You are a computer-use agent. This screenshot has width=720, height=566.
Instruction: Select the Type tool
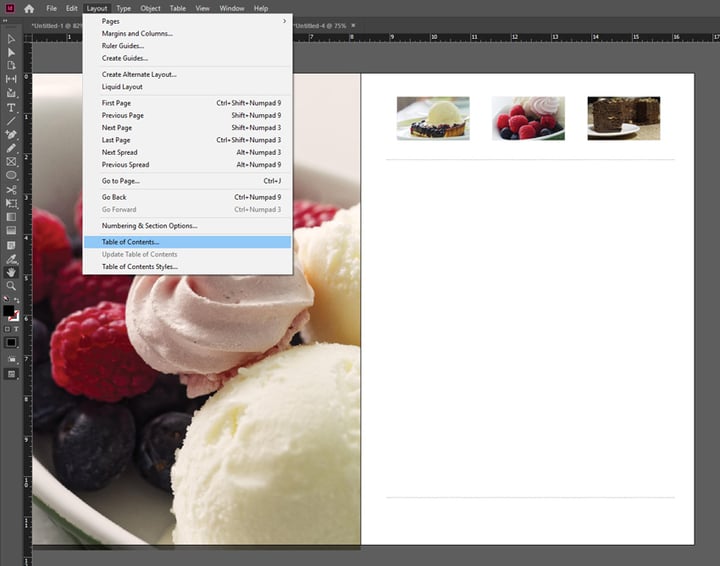[x=11, y=108]
